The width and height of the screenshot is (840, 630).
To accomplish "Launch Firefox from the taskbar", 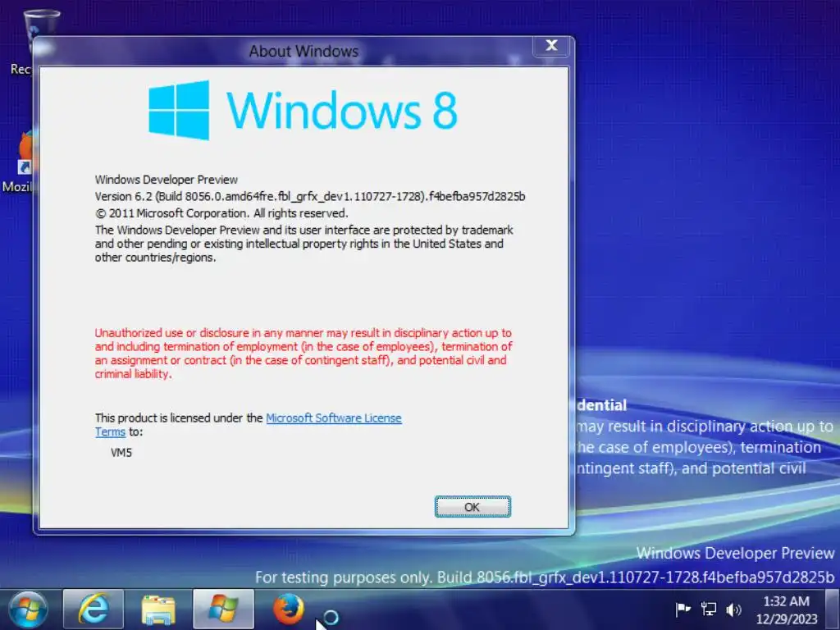I will point(288,609).
